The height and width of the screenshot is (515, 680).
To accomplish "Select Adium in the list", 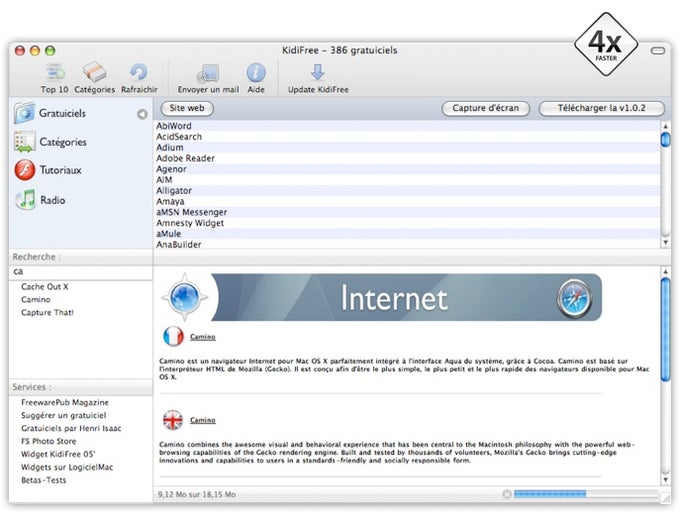I will [x=407, y=147].
